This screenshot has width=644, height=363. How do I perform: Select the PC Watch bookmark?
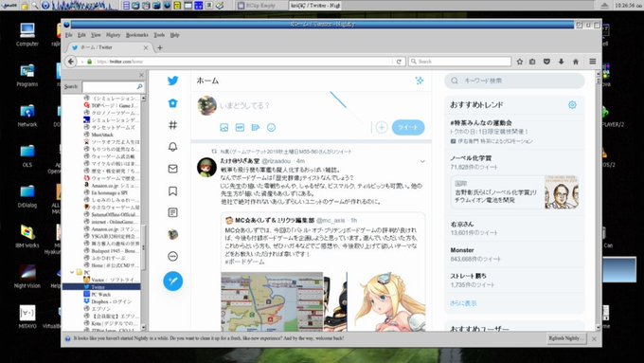point(101,295)
